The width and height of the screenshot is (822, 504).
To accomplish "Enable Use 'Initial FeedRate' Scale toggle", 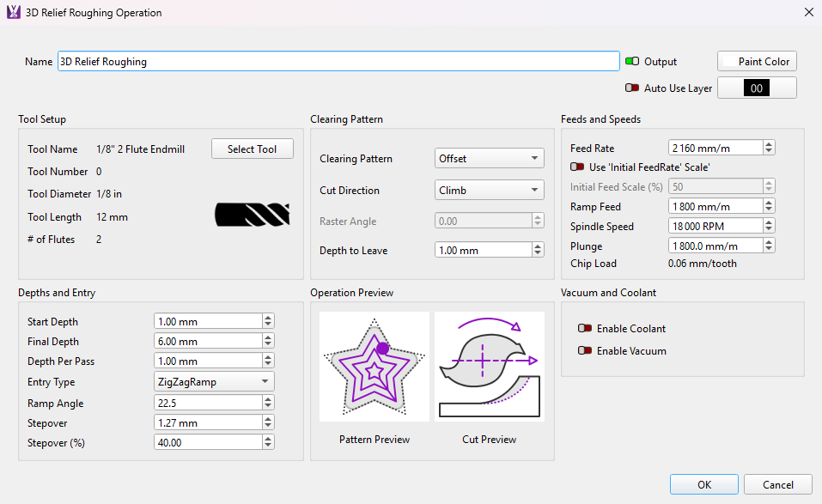I will (x=577, y=167).
